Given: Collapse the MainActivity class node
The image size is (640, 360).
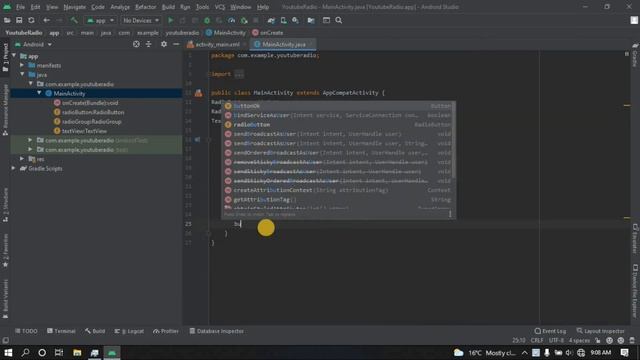Looking at the screenshot, I should pos(39,93).
